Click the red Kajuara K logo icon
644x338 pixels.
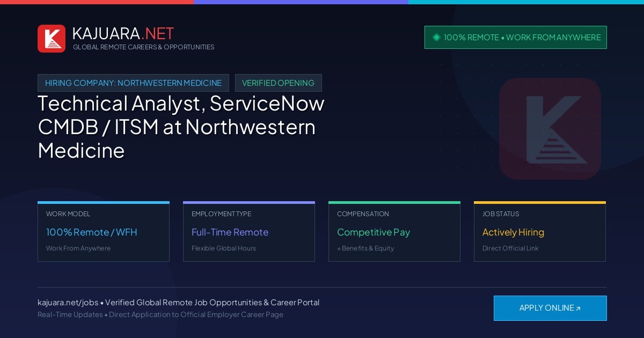[x=52, y=39]
